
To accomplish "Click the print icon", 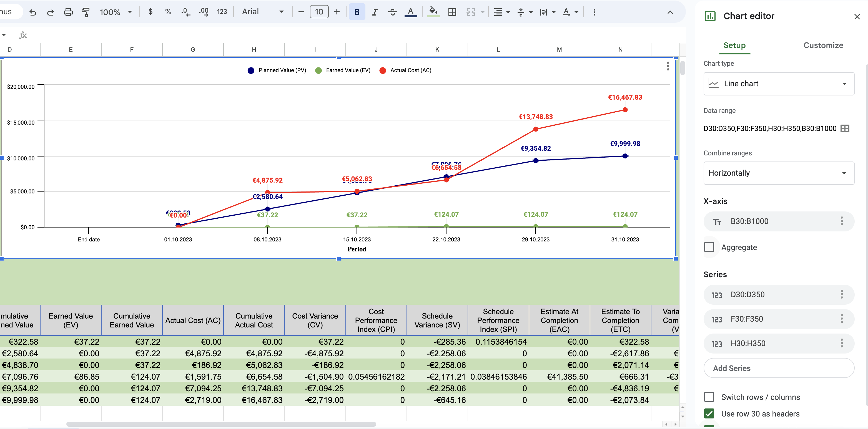I will pyautogui.click(x=68, y=12).
